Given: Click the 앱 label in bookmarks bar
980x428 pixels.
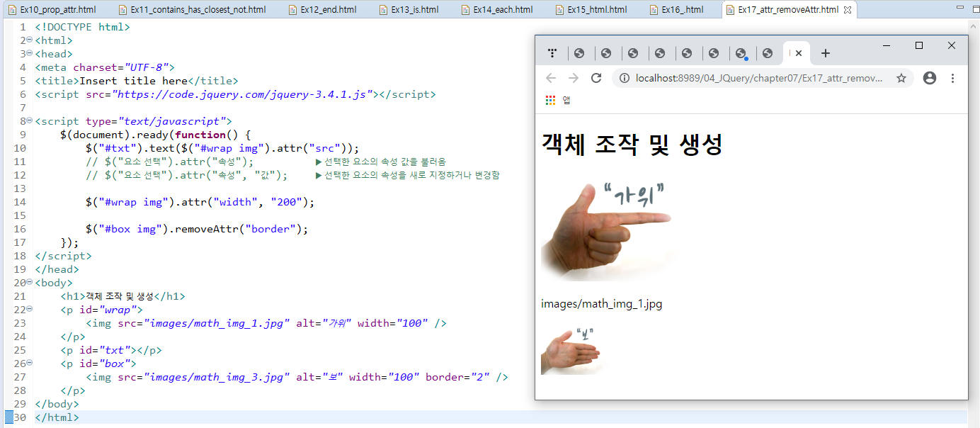Looking at the screenshot, I should coord(566,100).
